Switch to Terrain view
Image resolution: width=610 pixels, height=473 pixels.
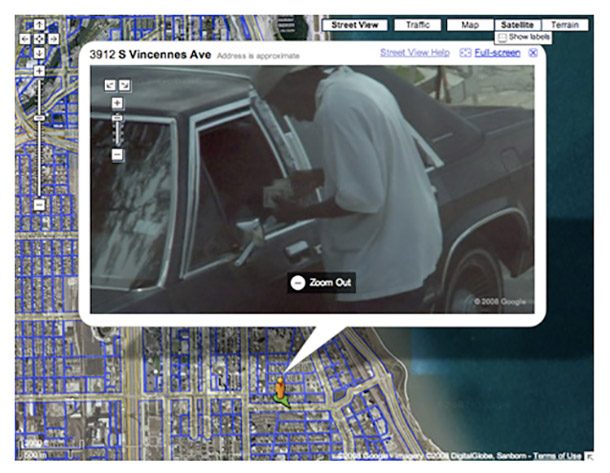point(564,25)
